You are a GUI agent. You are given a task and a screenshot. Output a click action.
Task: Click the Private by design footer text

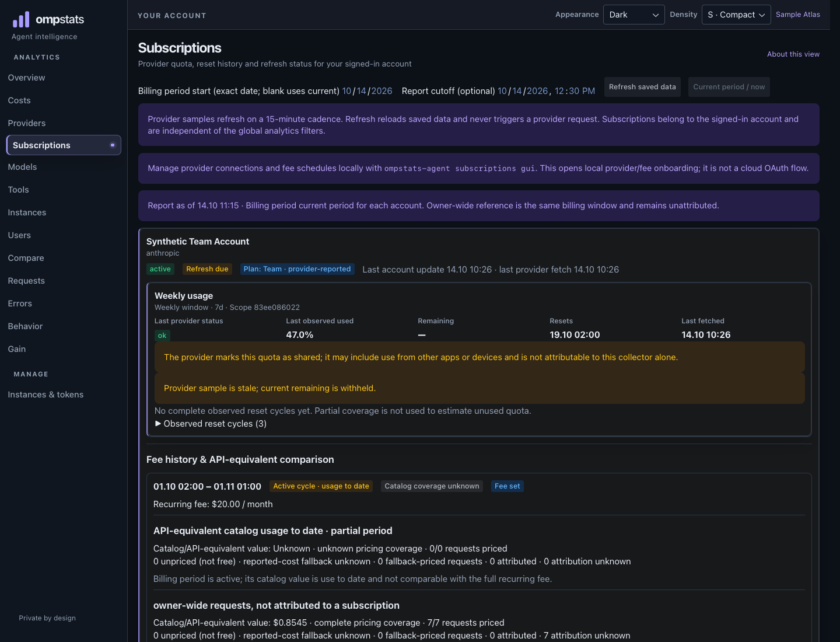[x=47, y=618]
